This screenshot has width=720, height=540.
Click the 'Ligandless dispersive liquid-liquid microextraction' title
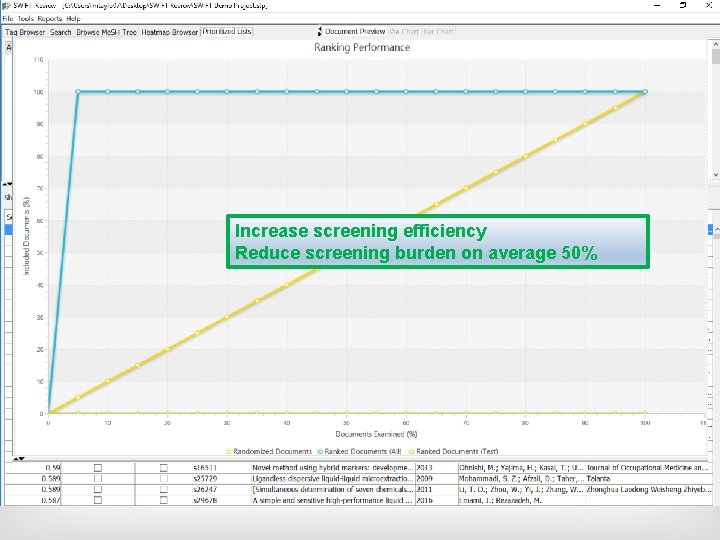click(332, 478)
